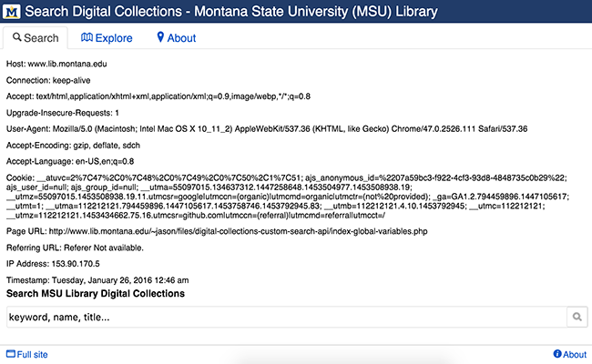Focus the keyword, name, title search field
Viewport: 592px width, 364px height.
(x=284, y=317)
